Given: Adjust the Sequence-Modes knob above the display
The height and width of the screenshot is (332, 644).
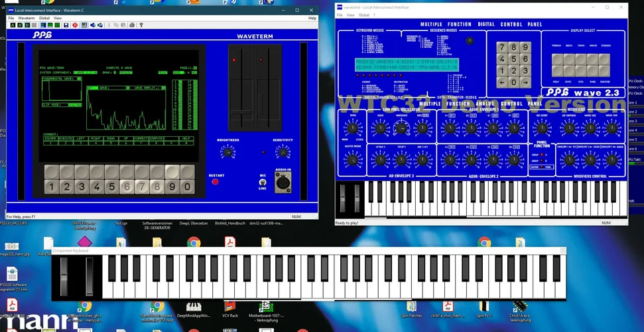Looking at the screenshot, I should coord(470,41).
